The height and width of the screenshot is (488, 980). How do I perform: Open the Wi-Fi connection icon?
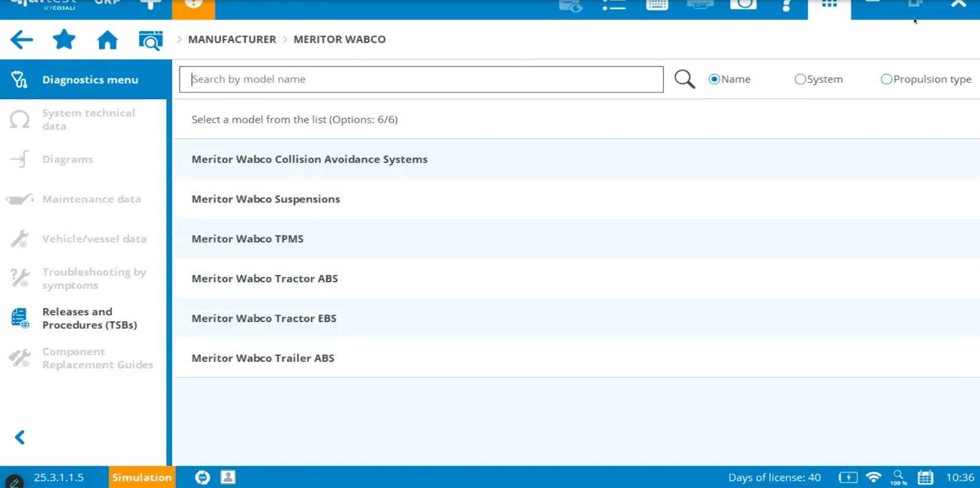(874, 477)
